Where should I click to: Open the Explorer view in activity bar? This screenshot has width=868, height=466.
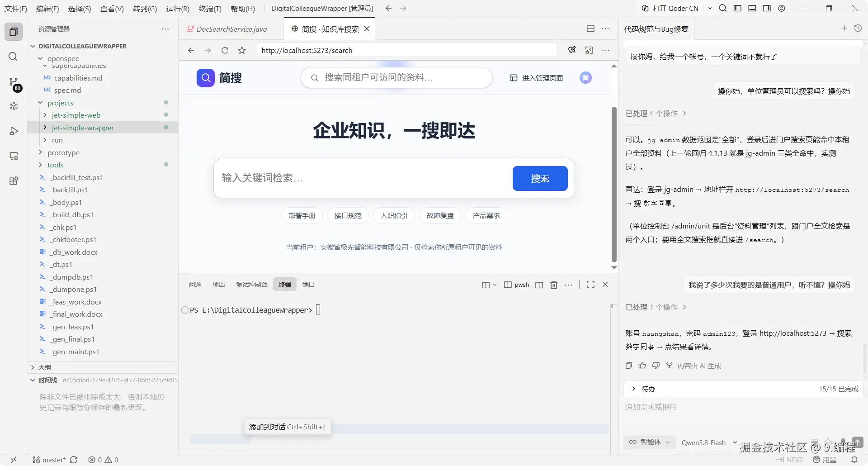coord(14,32)
